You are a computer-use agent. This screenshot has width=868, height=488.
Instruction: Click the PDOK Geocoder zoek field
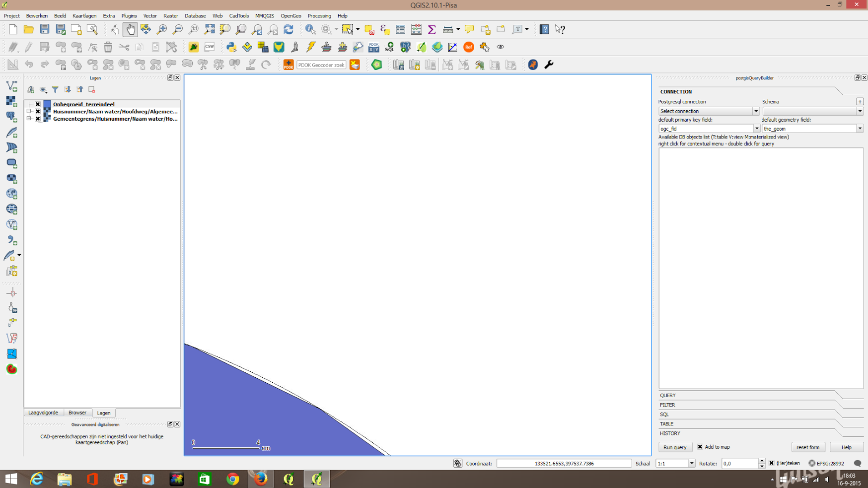tap(321, 65)
